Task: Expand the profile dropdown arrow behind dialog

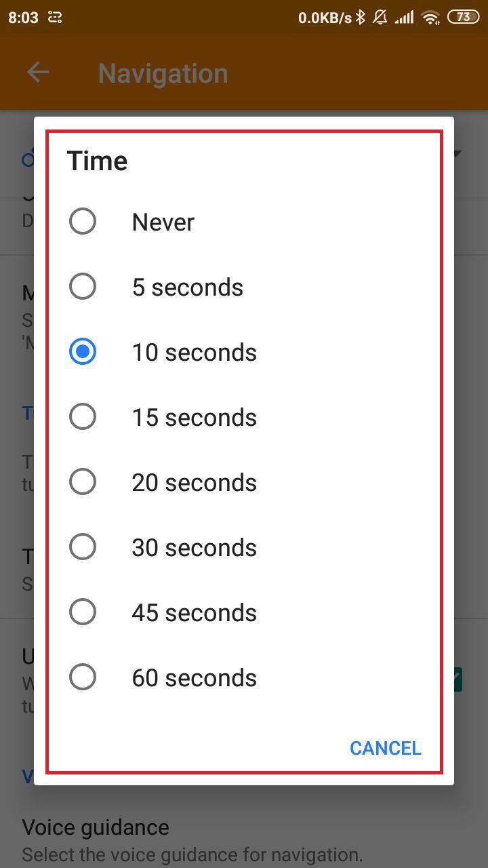Action: [x=458, y=154]
